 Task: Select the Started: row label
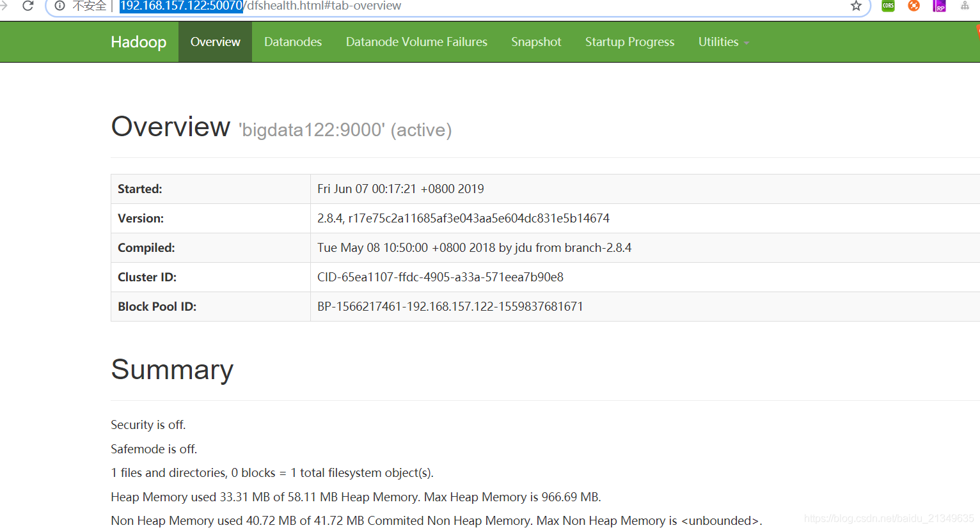tap(140, 189)
